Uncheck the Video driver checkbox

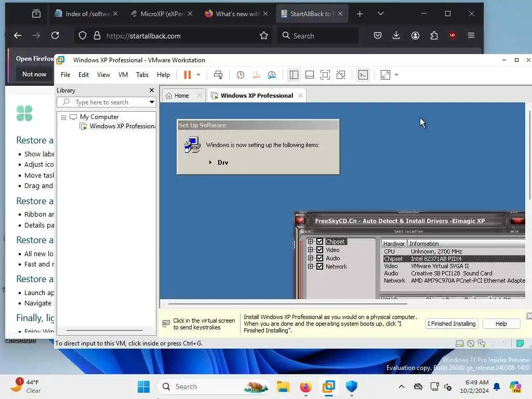click(x=320, y=250)
